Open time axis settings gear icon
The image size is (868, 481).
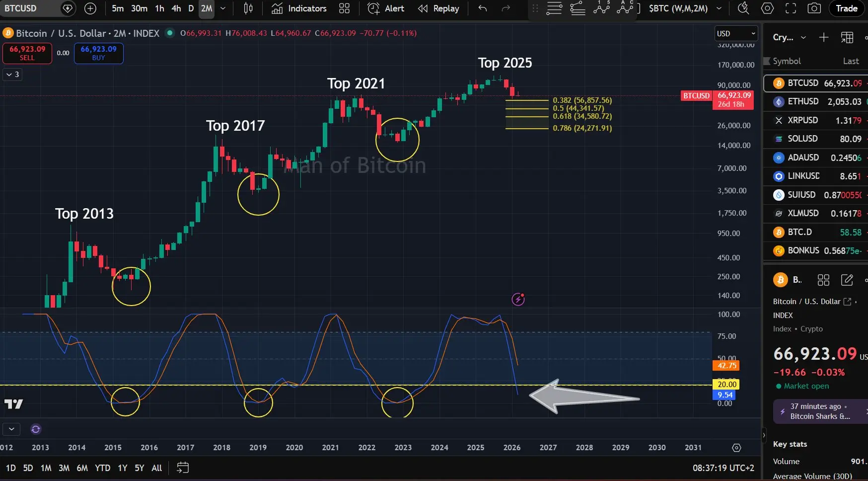coord(736,448)
